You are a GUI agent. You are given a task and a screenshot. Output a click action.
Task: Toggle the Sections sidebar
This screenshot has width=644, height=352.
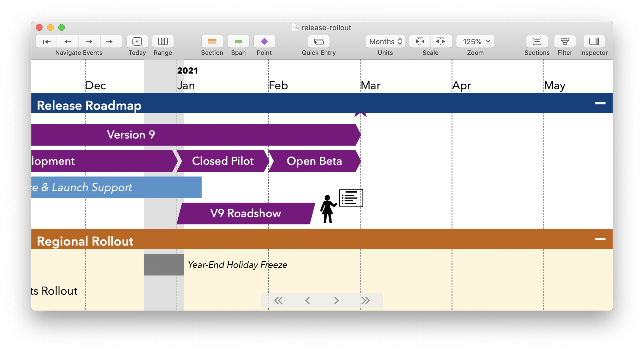[536, 41]
